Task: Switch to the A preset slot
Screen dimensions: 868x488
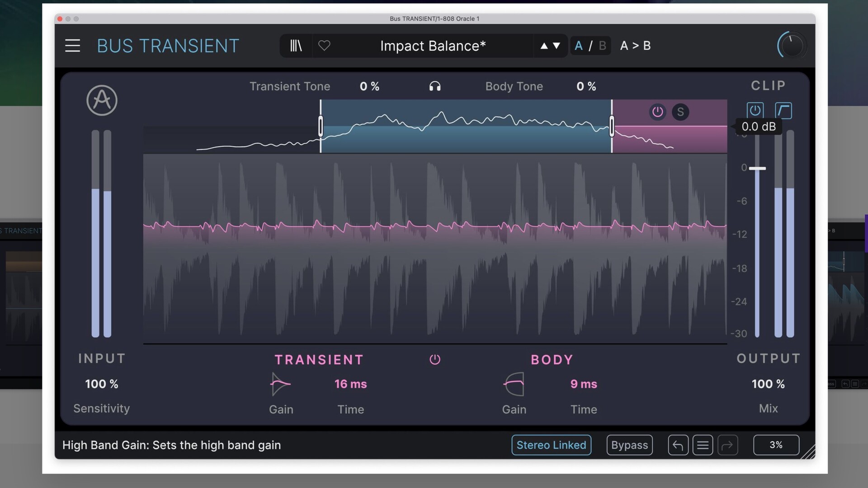Action: pyautogui.click(x=578, y=46)
